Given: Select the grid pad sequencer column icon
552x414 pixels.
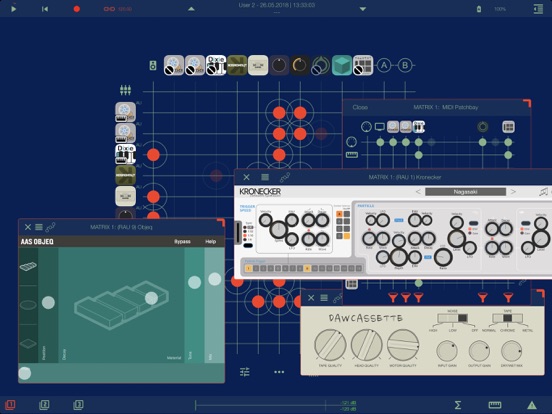Looking at the screenshot, I should point(363,65).
